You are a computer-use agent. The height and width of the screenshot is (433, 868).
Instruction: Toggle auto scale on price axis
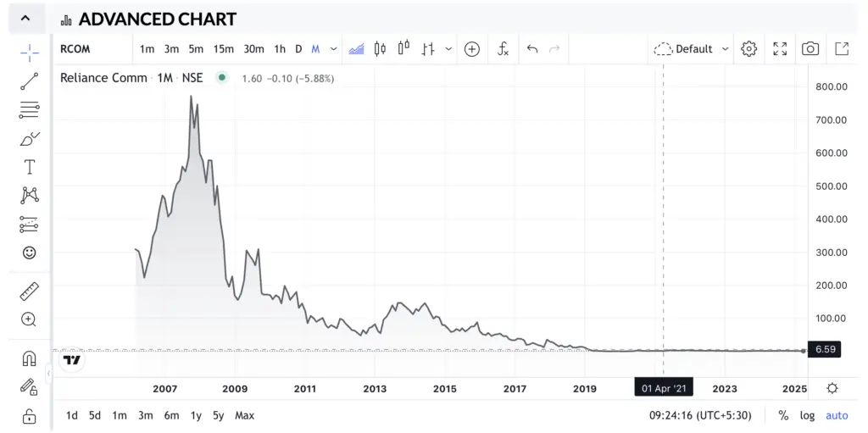837,415
